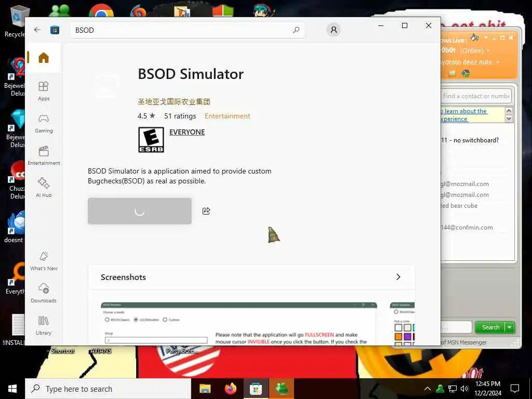Click Find a contact field in Messenger
The width and height of the screenshot is (532, 399).
click(x=476, y=96)
